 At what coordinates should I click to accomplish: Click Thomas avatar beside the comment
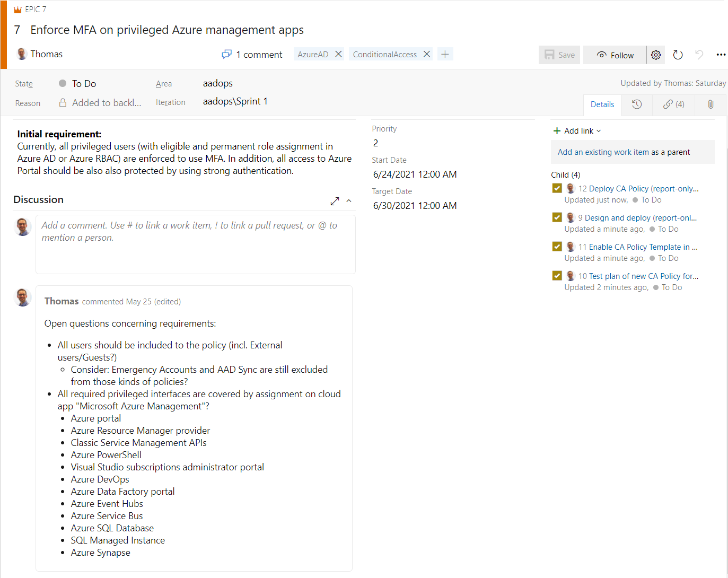[x=22, y=297]
